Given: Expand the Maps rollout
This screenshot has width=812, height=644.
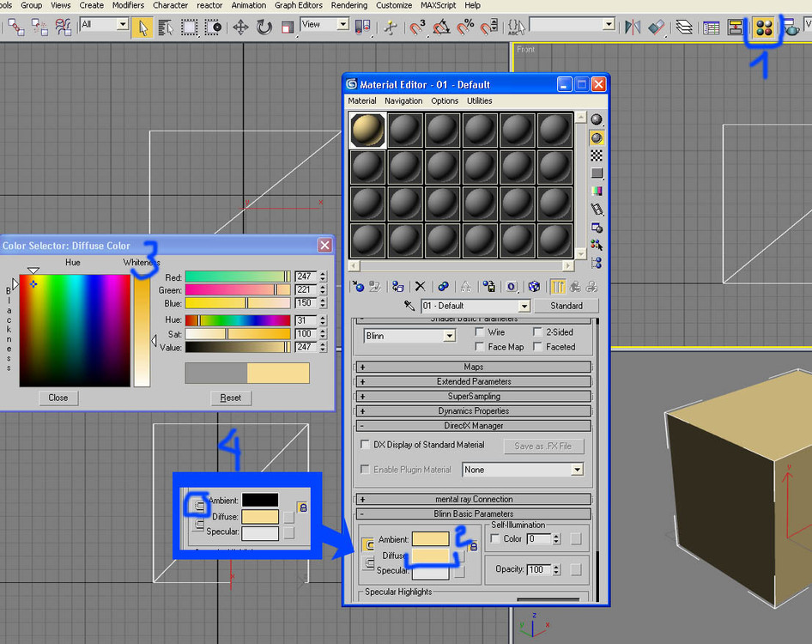Looking at the screenshot, I should [x=474, y=367].
